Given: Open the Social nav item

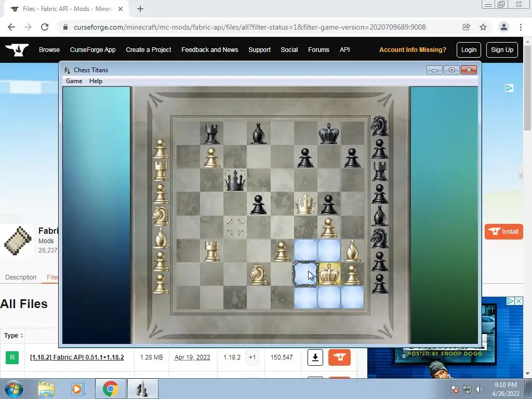Looking at the screenshot, I should coord(289,49).
